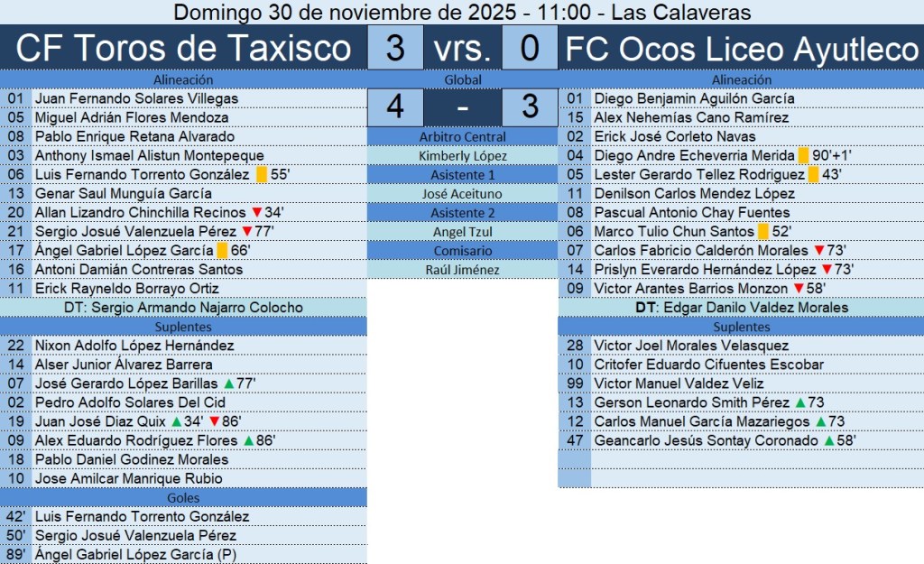
Task: Click yellow card icon next to Luis Fernando Torrento
Action: coord(261,175)
